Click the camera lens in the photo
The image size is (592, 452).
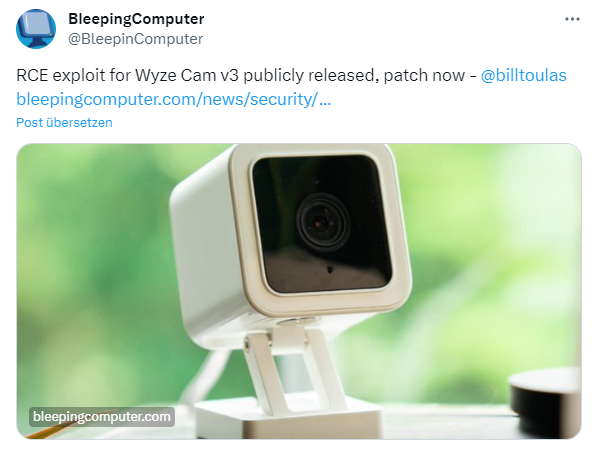(x=322, y=222)
